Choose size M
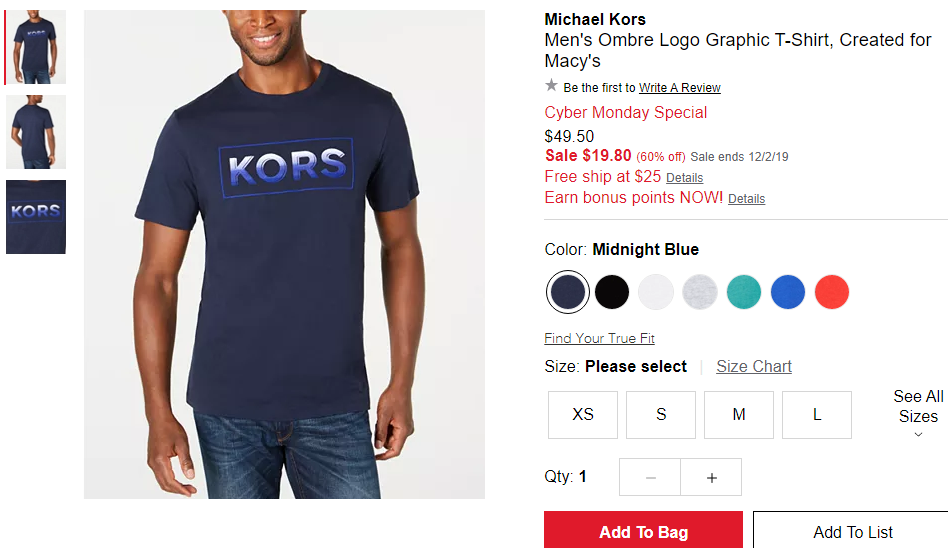This screenshot has height=548, width=948. click(x=739, y=414)
